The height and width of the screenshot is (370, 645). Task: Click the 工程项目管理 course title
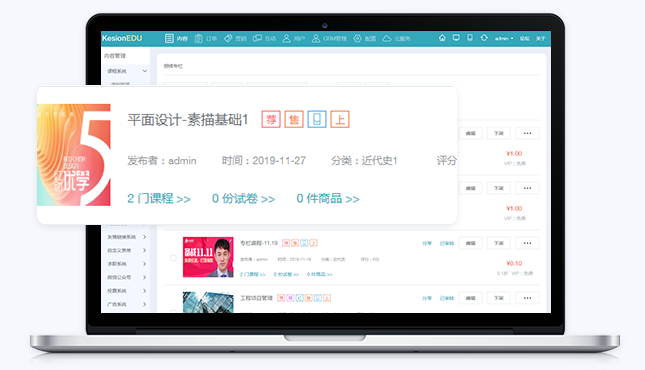256,298
